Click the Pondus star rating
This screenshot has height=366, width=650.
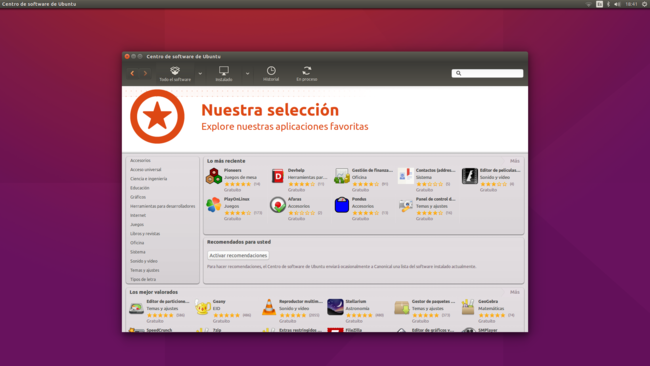coord(365,213)
